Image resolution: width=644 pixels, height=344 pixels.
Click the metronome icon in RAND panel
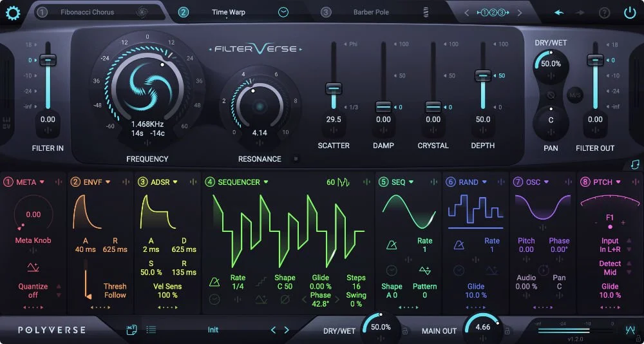click(459, 245)
